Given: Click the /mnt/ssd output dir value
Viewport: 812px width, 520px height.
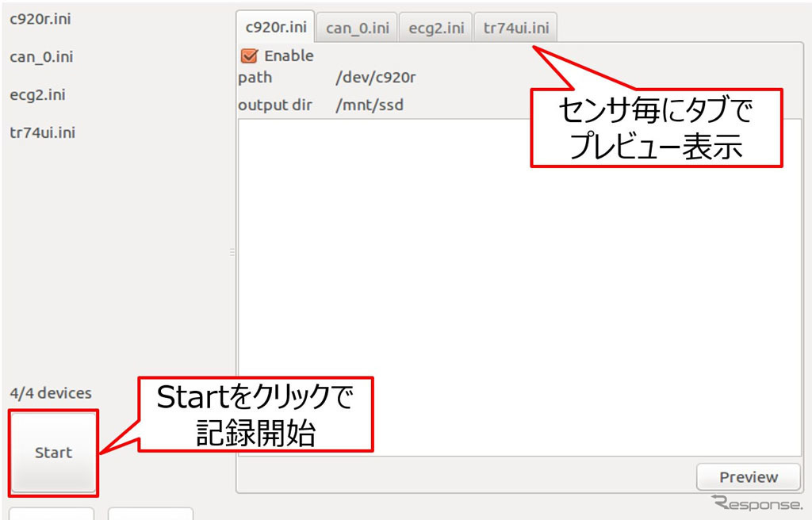Looking at the screenshot, I should (x=370, y=105).
